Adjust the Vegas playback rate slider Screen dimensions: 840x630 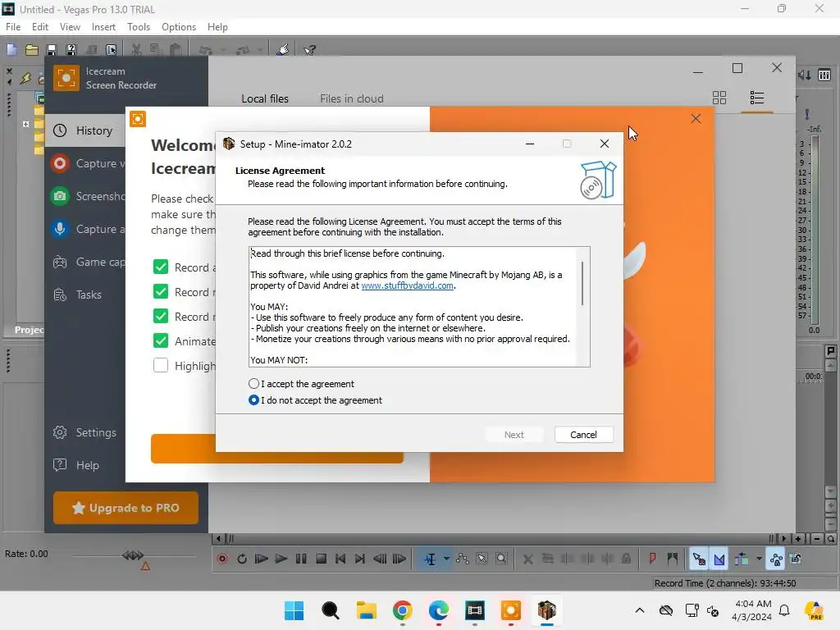pyautogui.click(x=133, y=555)
